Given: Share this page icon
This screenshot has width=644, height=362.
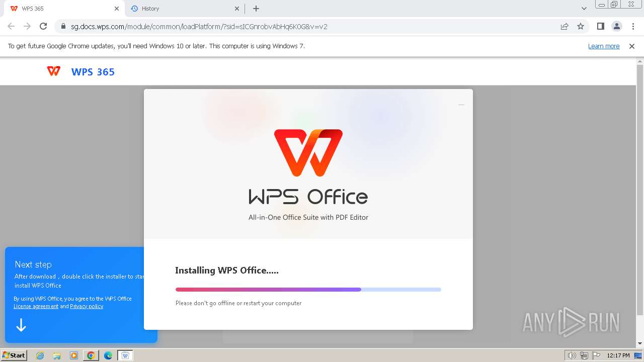Looking at the screenshot, I should pos(565,27).
